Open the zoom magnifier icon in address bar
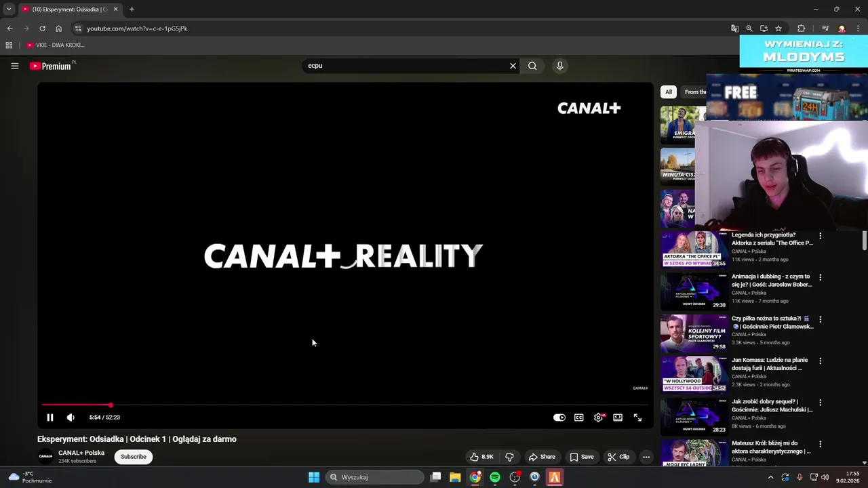Screen dimensions: 868x488 point(749,28)
